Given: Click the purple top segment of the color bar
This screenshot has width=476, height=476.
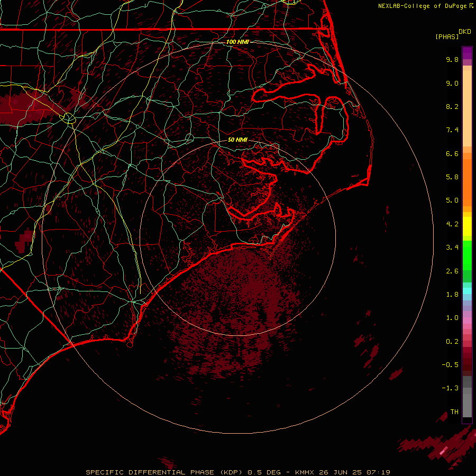Looking at the screenshot, I should tap(467, 53).
